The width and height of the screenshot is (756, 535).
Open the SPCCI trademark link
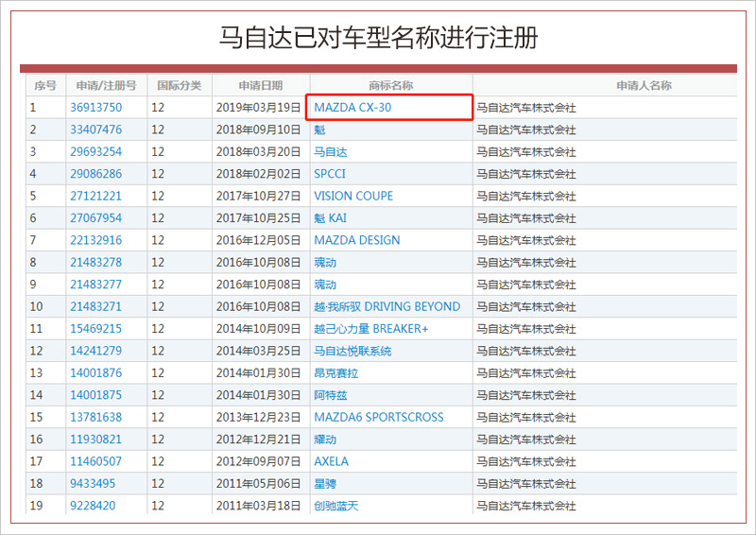330,174
